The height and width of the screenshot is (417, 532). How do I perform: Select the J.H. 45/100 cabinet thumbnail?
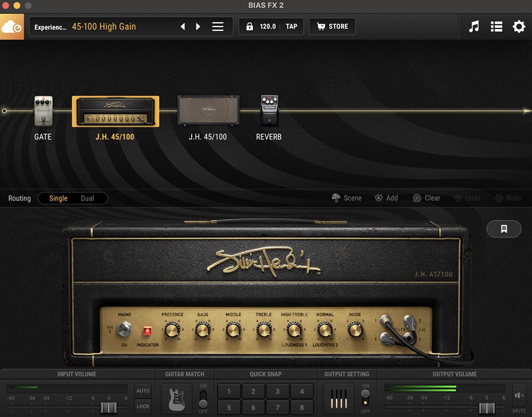point(209,111)
